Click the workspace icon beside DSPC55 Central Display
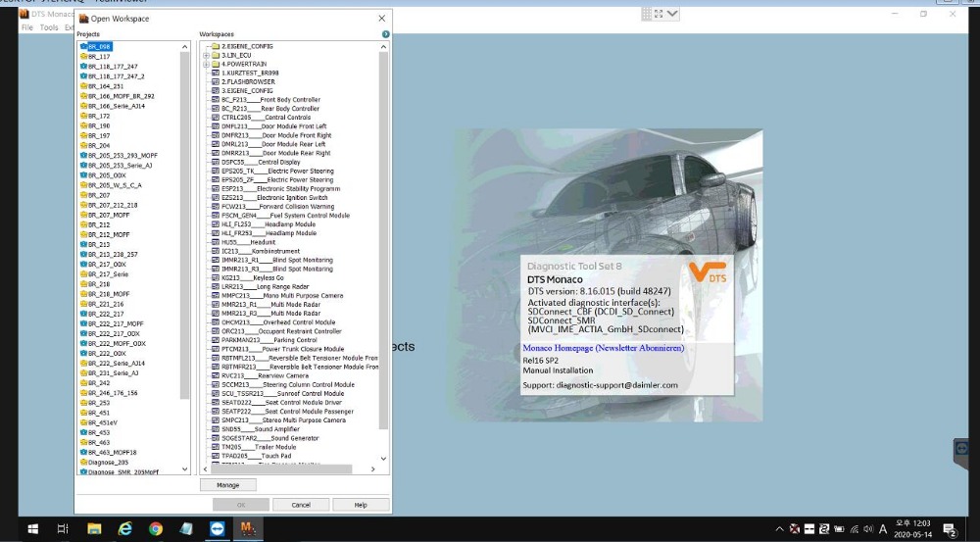 (x=216, y=162)
